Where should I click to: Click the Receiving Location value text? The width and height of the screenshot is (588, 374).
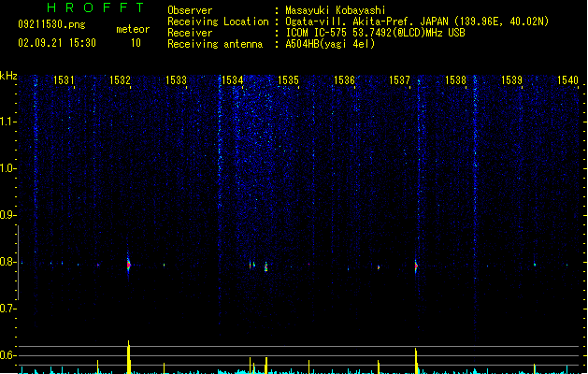pyautogui.click(x=417, y=22)
